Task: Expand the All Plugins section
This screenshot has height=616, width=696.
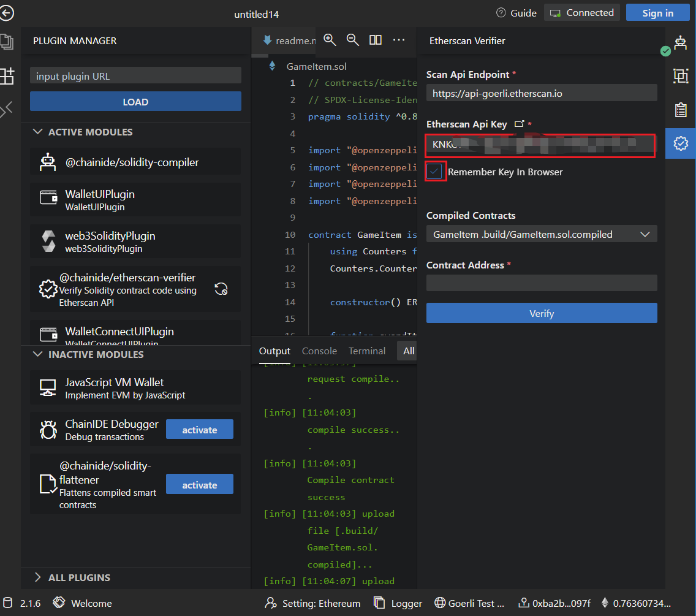Action: 38,577
